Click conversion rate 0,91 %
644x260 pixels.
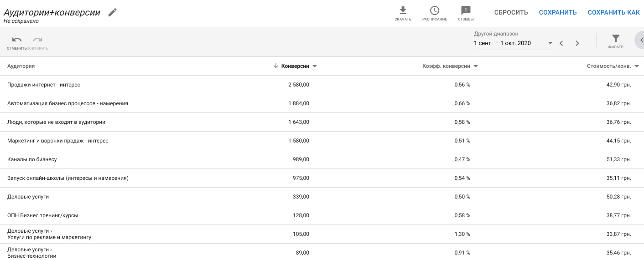pyautogui.click(x=462, y=253)
